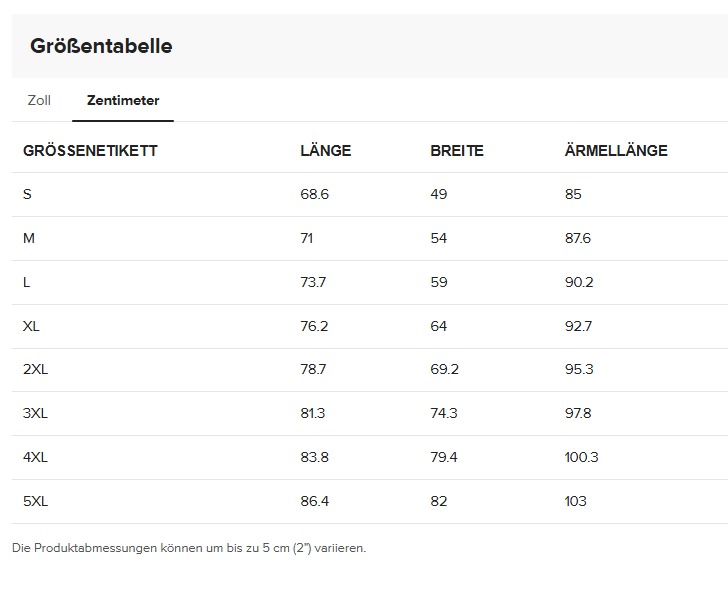Select the M size row label

(x=29, y=238)
